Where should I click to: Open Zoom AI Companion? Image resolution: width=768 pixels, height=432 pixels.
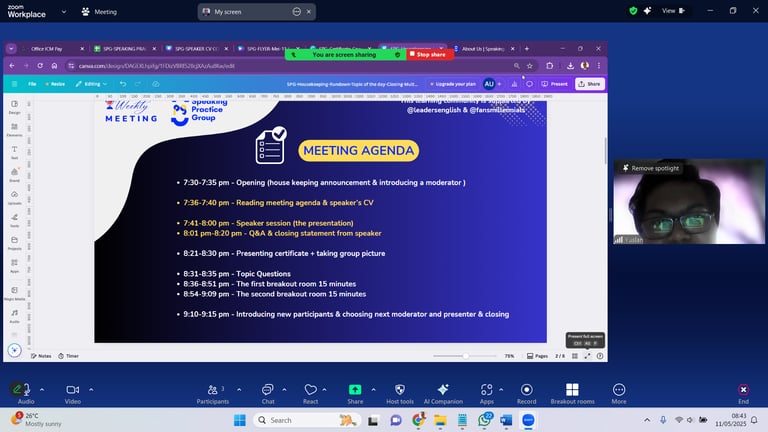click(x=443, y=394)
